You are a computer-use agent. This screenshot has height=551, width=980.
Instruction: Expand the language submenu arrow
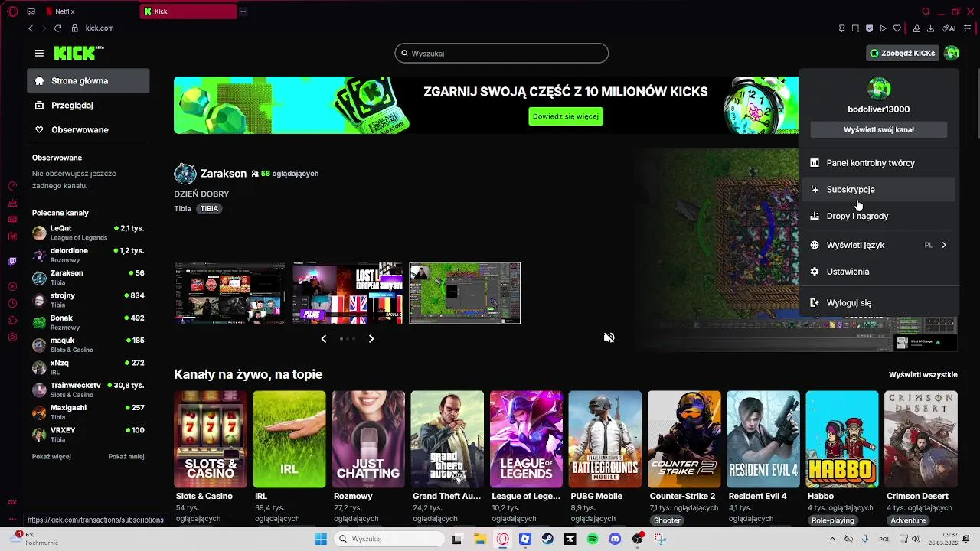point(944,245)
